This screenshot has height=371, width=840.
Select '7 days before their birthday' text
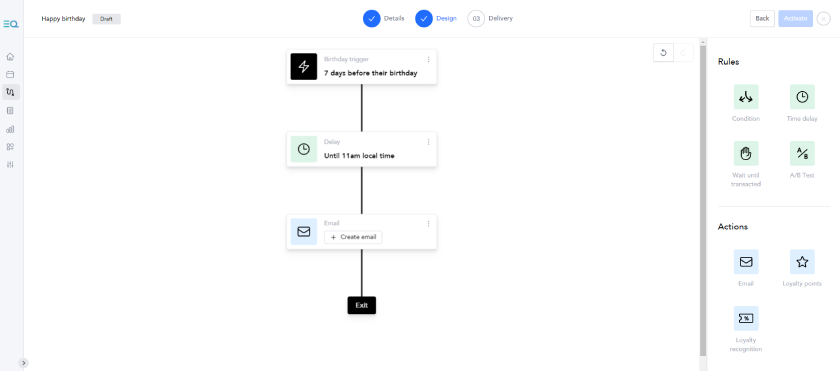371,73
